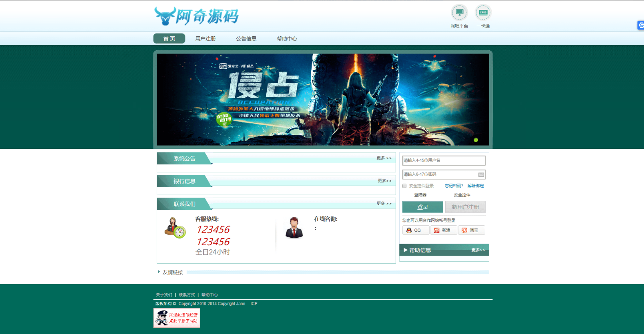Open 关于我们 in footer
The width and height of the screenshot is (644, 334).
tap(164, 295)
